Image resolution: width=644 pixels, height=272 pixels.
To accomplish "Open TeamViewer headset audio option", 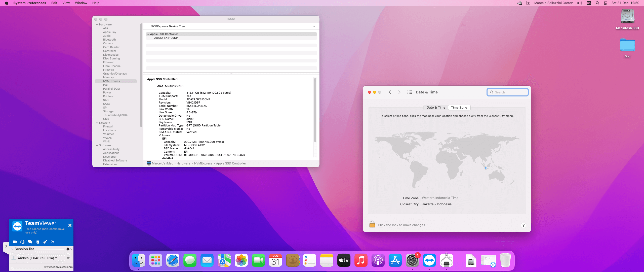I will pyautogui.click(x=22, y=242).
